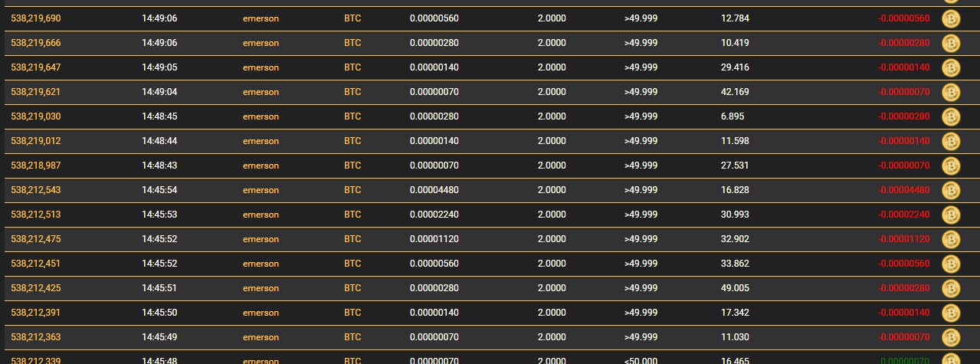980x364 pixels.
Task: Click the Bitcoin icon for bet 538,219,621
Action: [x=950, y=92]
